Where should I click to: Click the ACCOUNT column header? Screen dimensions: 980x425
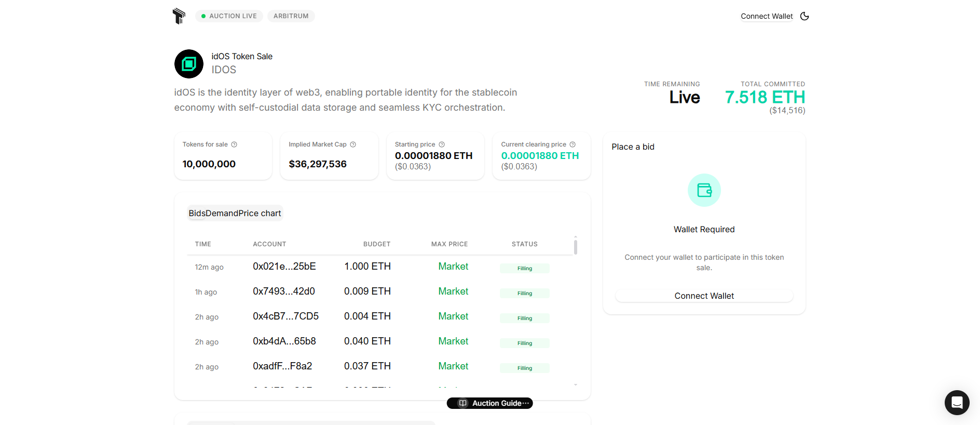269,244
